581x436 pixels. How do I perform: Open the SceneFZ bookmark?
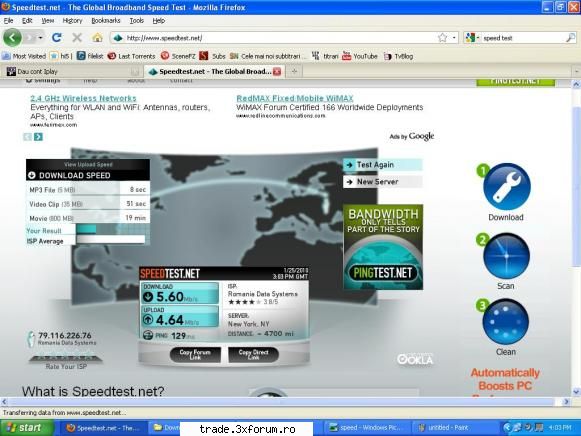point(178,56)
